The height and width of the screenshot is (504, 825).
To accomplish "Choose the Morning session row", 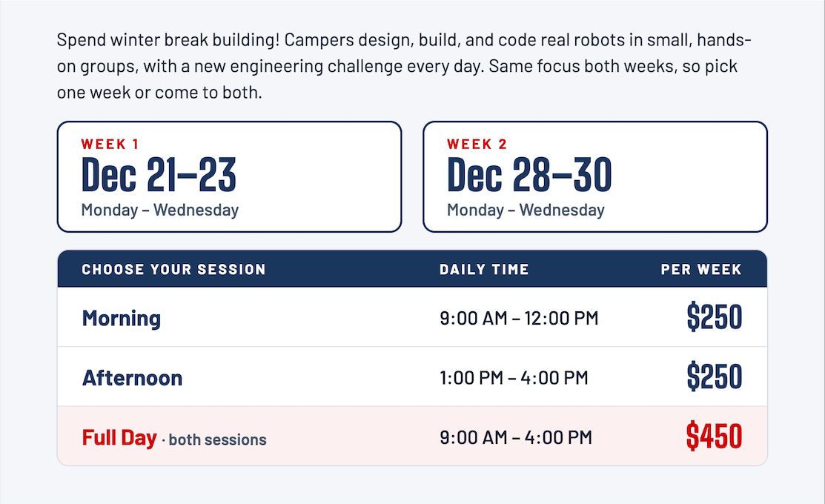I will point(412,316).
